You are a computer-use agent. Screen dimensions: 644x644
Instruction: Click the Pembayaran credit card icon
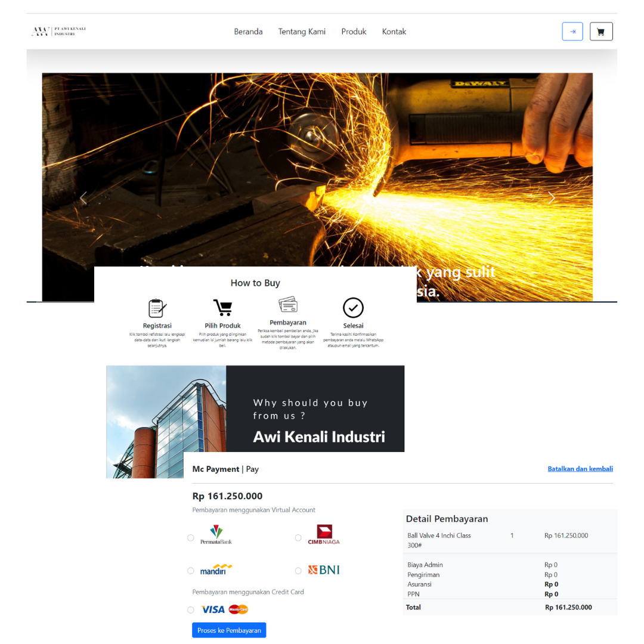click(288, 305)
